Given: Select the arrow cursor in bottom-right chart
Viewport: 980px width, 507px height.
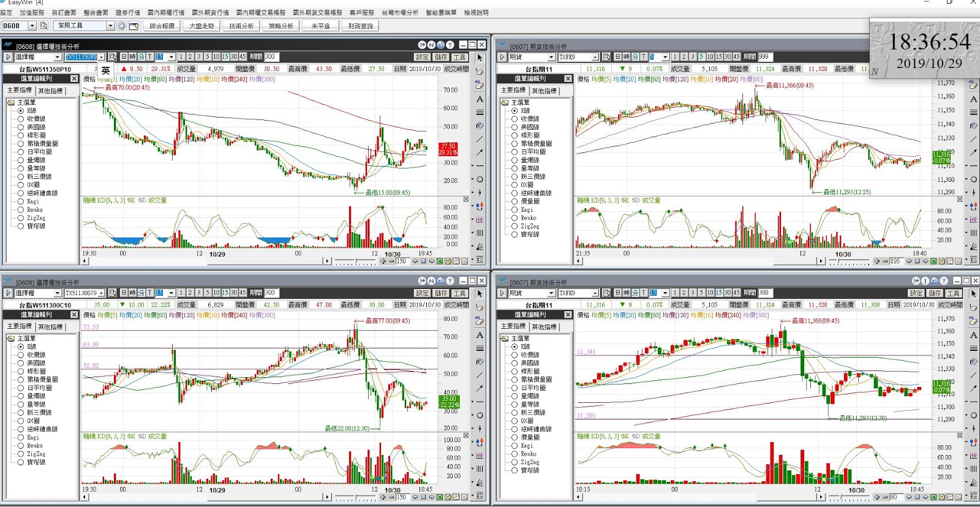Looking at the screenshot, I should [973, 294].
